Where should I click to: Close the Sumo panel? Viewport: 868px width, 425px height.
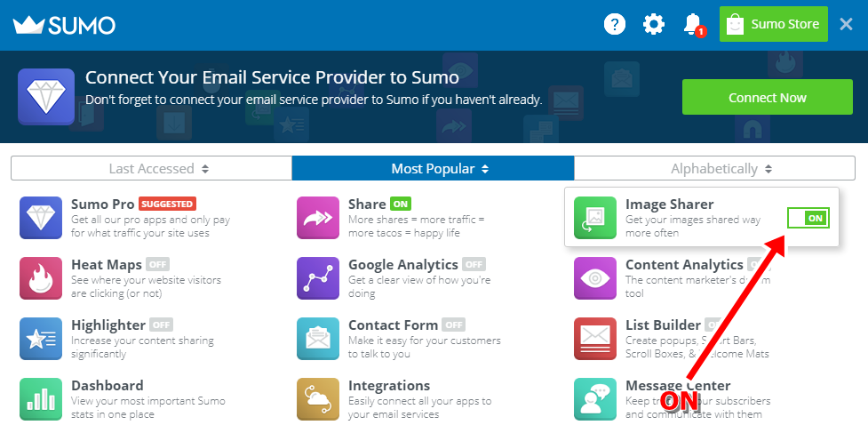click(846, 24)
